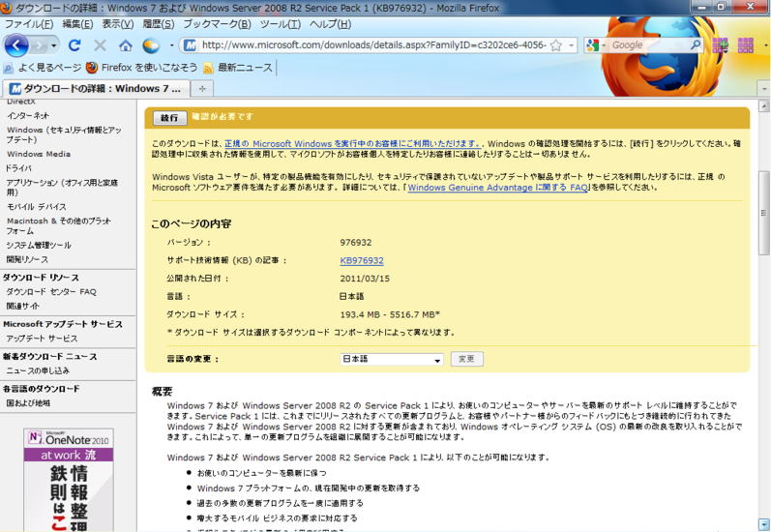Bookmark this page with the star icon
771x532 pixels.
pyautogui.click(x=556, y=45)
